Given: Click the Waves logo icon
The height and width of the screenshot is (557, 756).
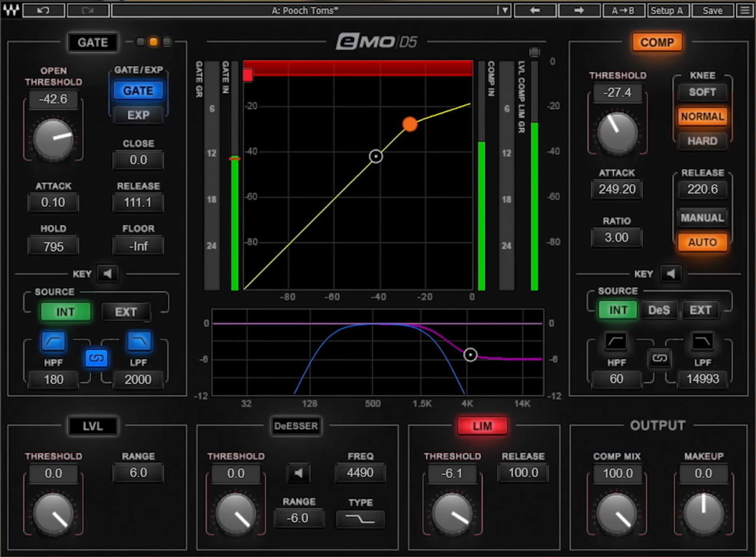Looking at the screenshot, I should (x=11, y=10).
